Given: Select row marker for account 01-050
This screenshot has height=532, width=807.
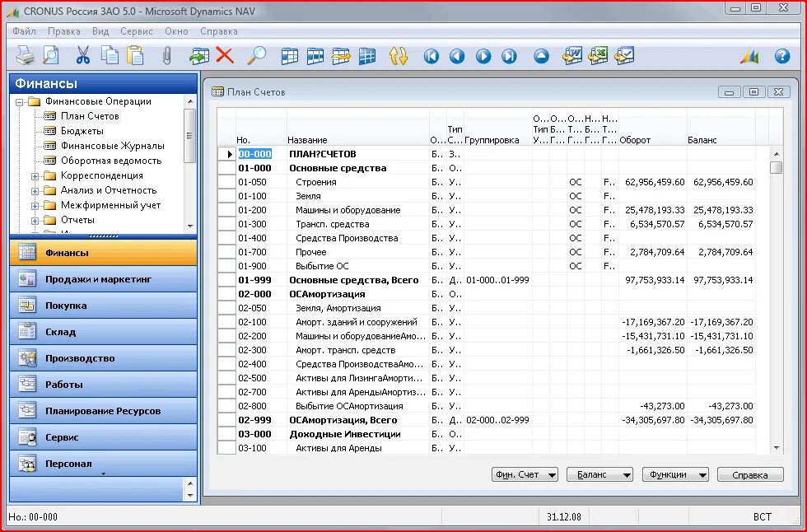Looking at the screenshot, I should [226, 182].
